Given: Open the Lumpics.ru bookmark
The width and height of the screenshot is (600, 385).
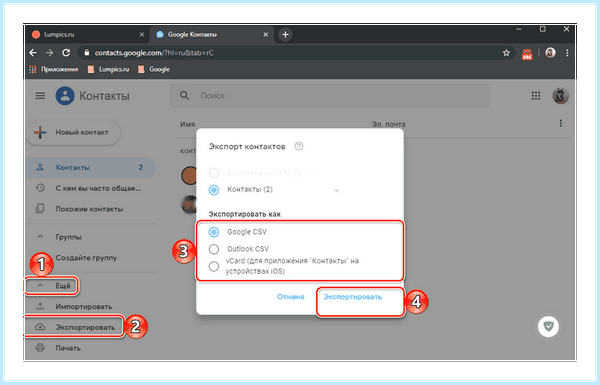Looking at the screenshot, I should coord(109,69).
